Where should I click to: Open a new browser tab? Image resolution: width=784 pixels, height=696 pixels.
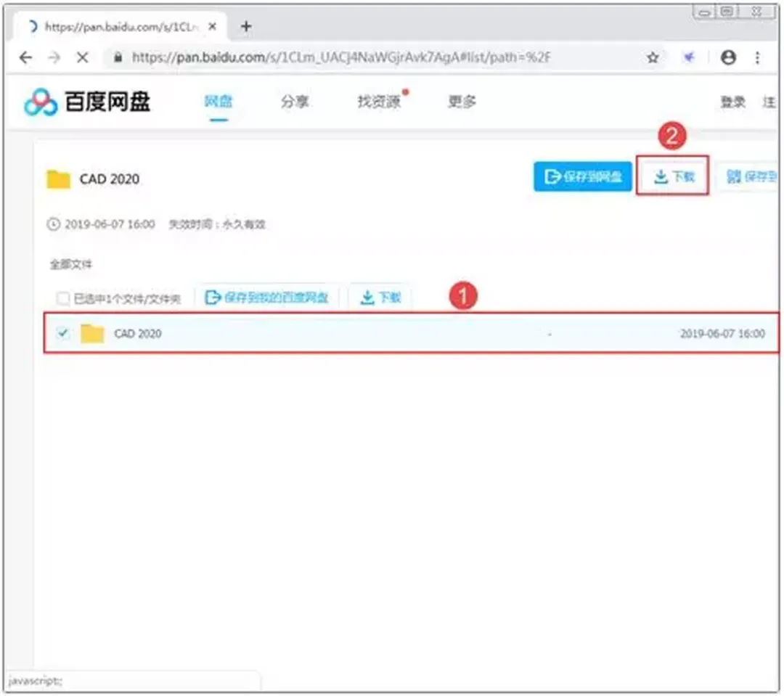(246, 26)
